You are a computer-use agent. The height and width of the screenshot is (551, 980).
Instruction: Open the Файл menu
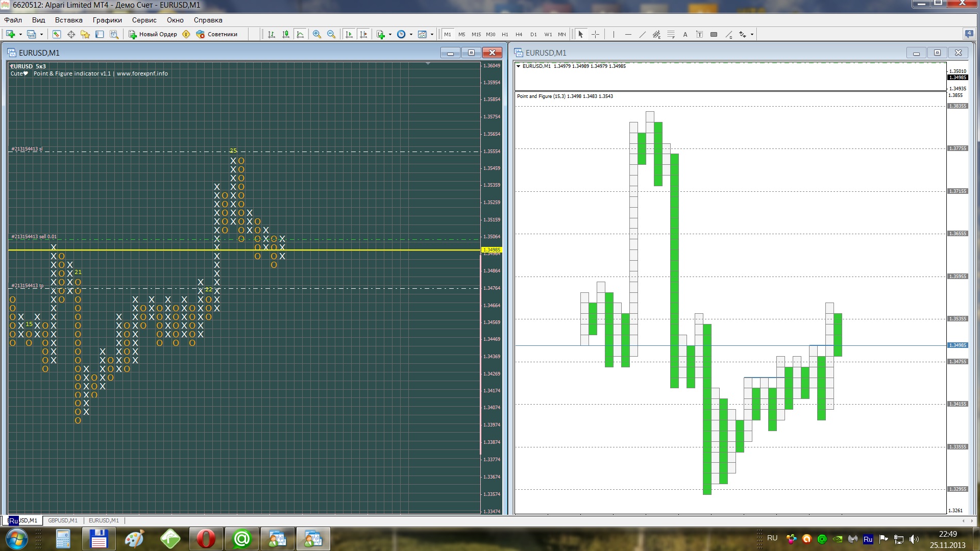point(13,20)
